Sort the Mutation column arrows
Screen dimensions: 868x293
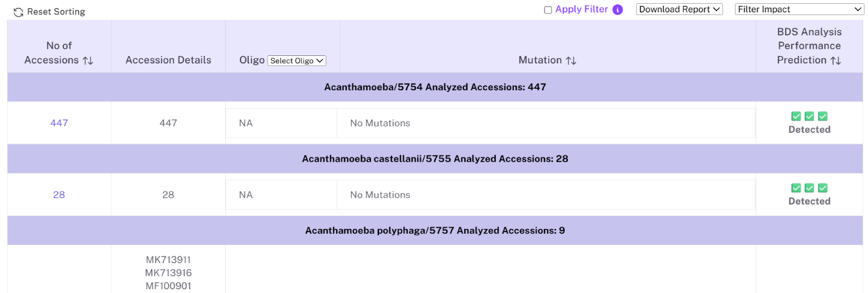571,61
